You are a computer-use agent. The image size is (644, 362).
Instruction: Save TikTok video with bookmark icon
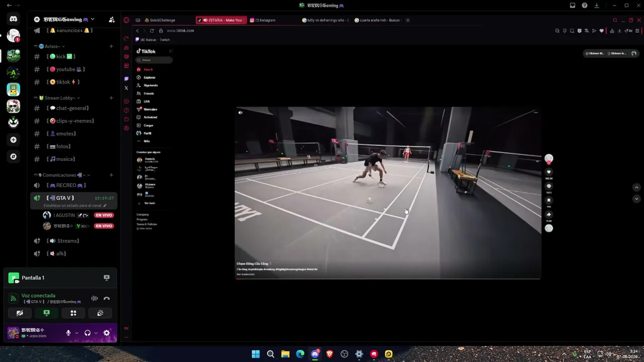(x=549, y=200)
